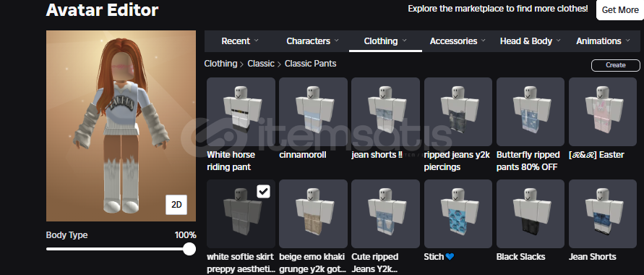Select beige emo khaki pants thumbnail
The image size is (644, 275).
point(313,213)
